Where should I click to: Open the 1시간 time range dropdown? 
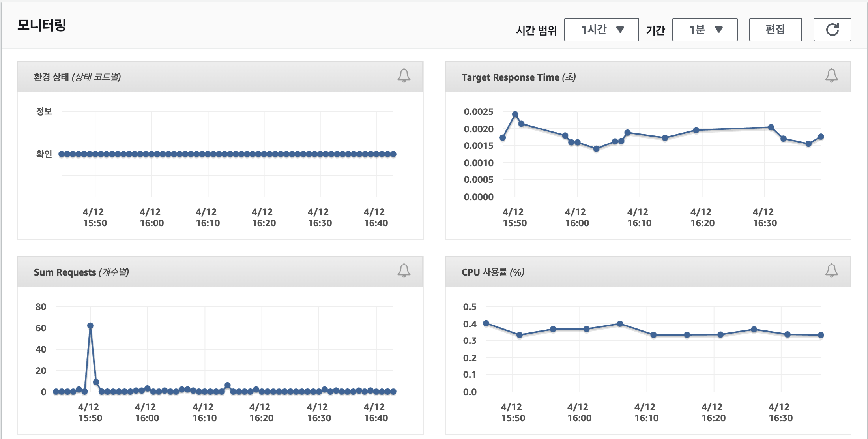coord(601,30)
